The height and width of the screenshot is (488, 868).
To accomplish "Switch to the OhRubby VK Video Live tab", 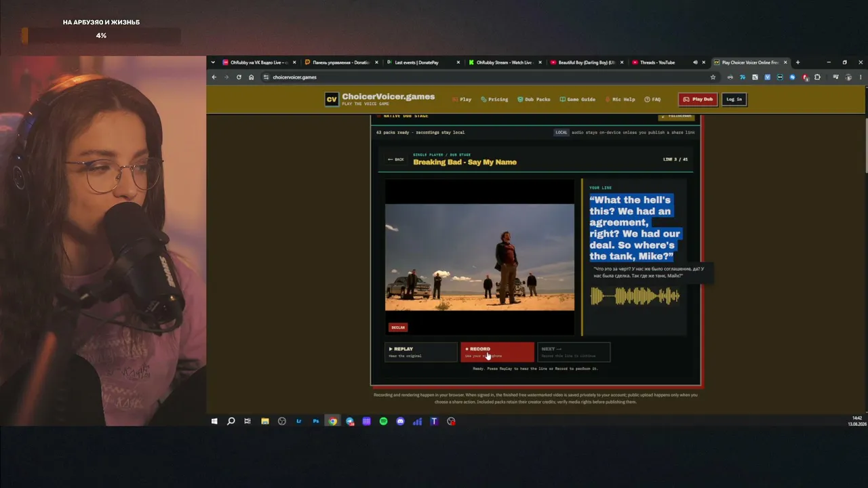I will (259, 62).
